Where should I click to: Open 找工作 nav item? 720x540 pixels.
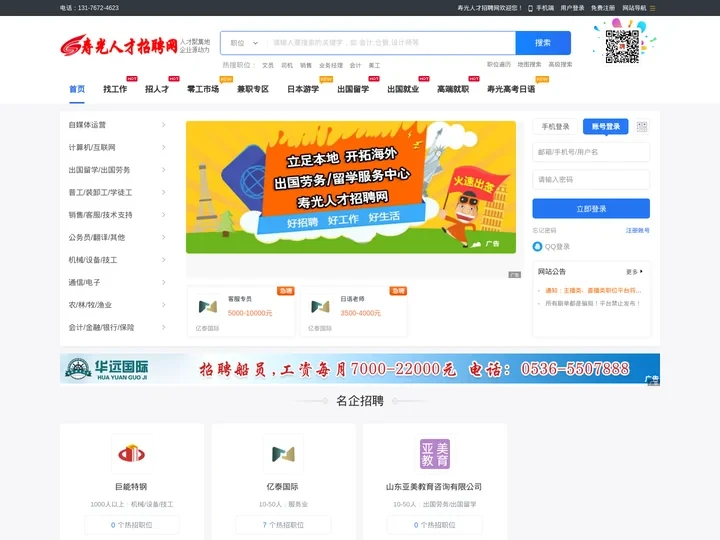(x=115, y=89)
